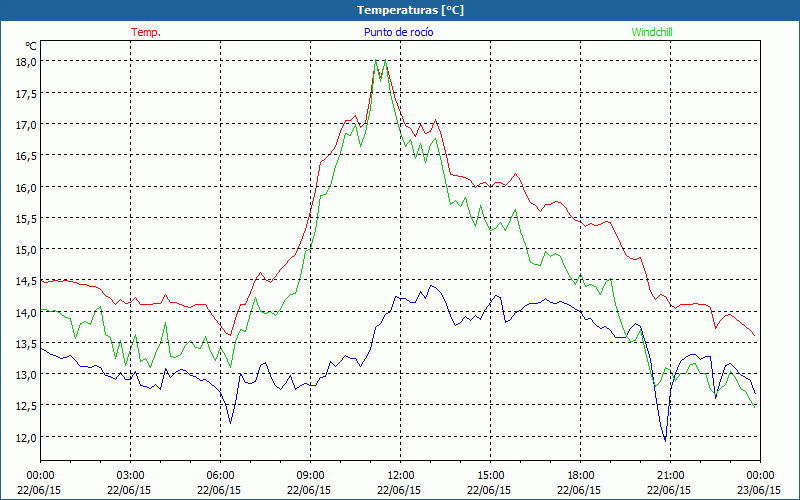
Task: Click the 03:00 time axis label
Action: [131, 476]
